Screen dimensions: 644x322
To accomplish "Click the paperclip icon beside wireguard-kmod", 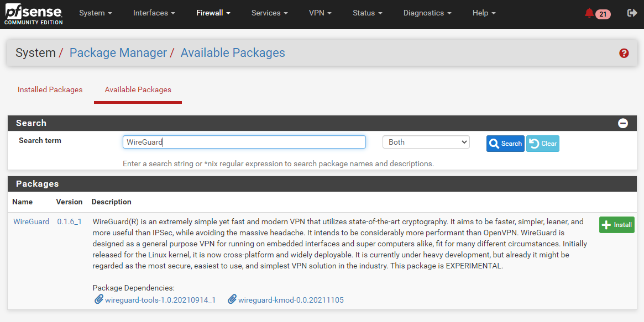I will click(x=232, y=299).
